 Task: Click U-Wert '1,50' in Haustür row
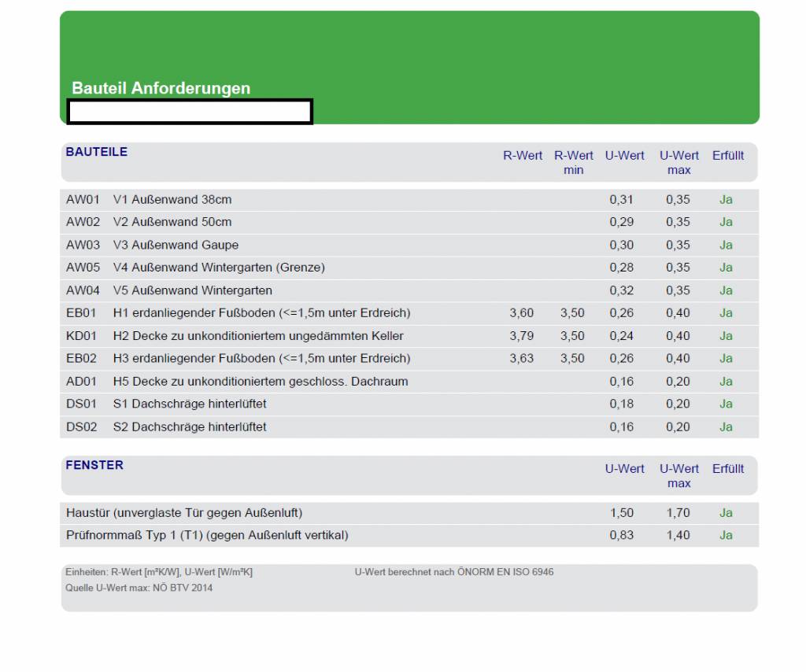pos(622,513)
